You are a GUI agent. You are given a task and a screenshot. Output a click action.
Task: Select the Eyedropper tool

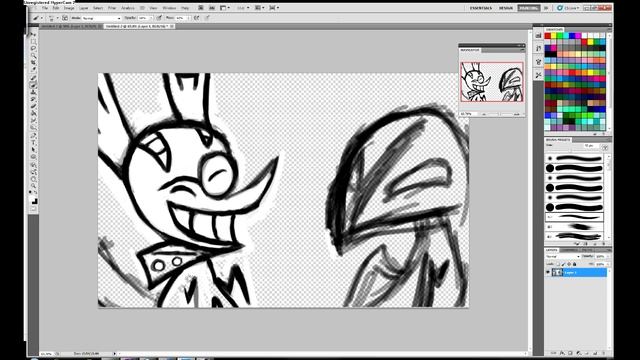tap(33, 69)
